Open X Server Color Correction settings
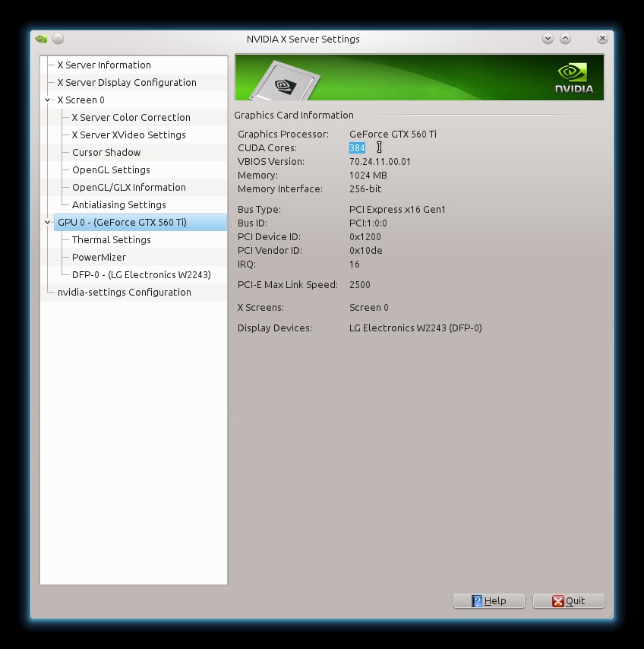Screen dimensions: 644x649 [x=131, y=118]
